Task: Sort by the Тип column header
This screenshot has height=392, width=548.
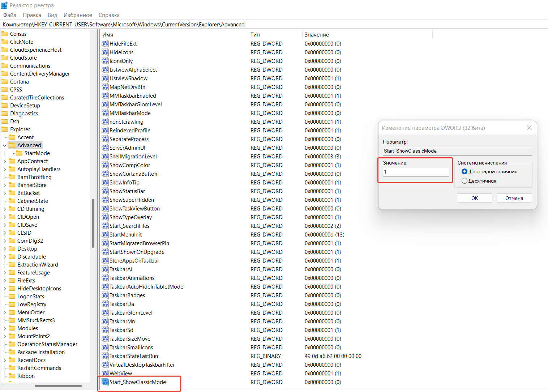Action: coord(275,34)
